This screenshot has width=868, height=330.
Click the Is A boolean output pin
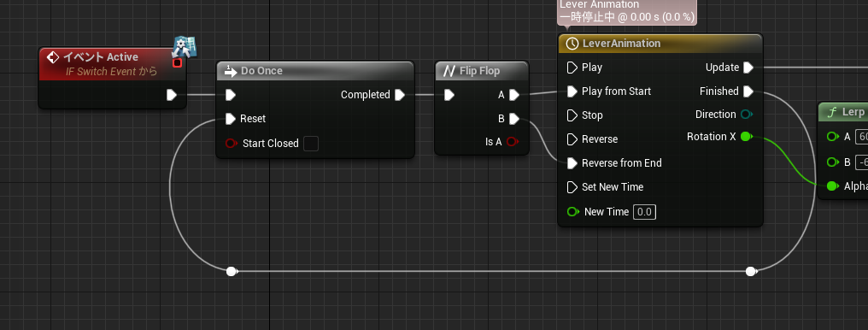[x=513, y=142]
